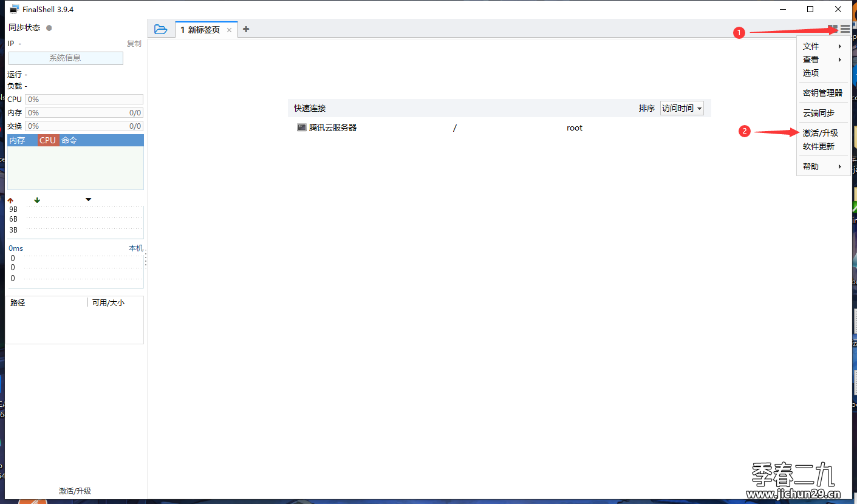Click 激活/升级 at the sidebar bottom

pyautogui.click(x=75, y=491)
